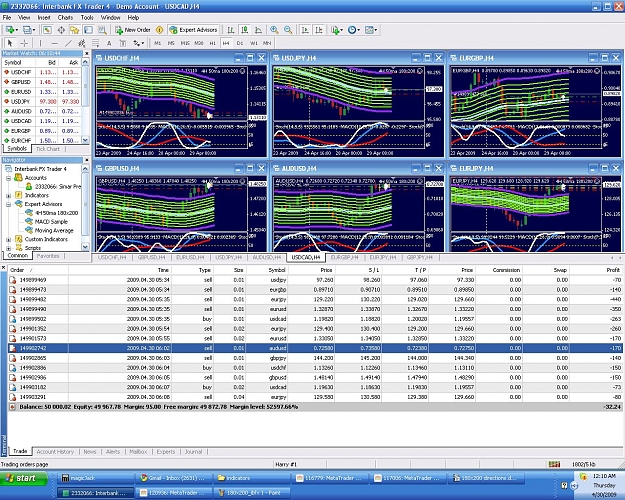
Task: Click Navigator scrollbar up arrow
Action: (85, 169)
